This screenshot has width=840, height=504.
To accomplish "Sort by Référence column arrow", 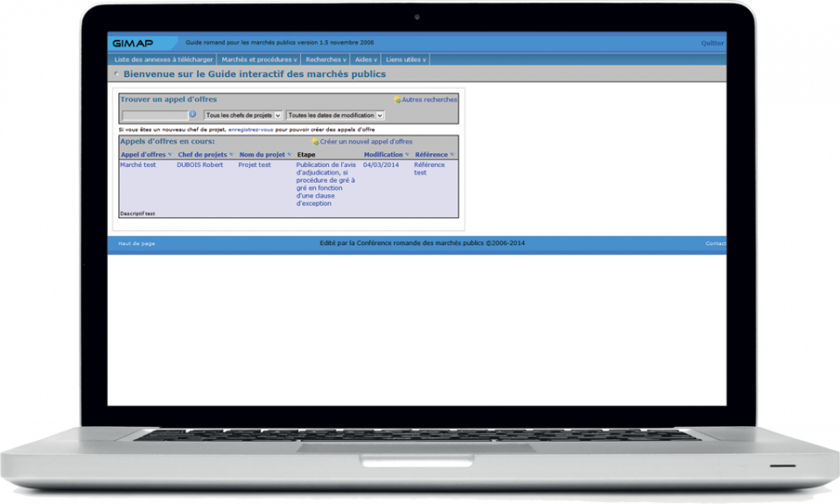I will pyautogui.click(x=452, y=155).
